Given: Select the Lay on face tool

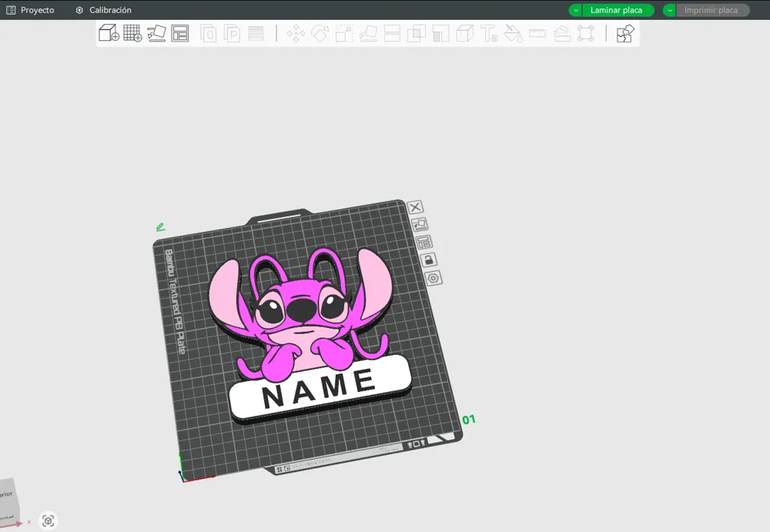Looking at the screenshot, I should [368, 33].
